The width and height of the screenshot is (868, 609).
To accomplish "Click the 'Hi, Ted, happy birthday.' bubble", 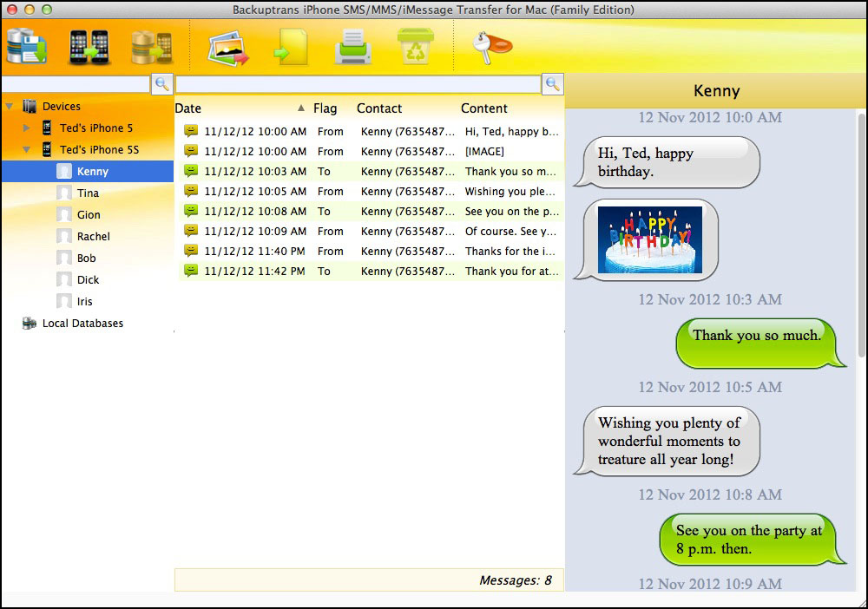I will 667,162.
